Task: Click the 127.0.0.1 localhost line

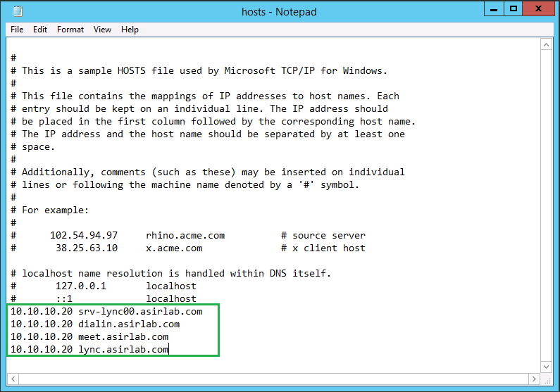Action: click(x=104, y=286)
